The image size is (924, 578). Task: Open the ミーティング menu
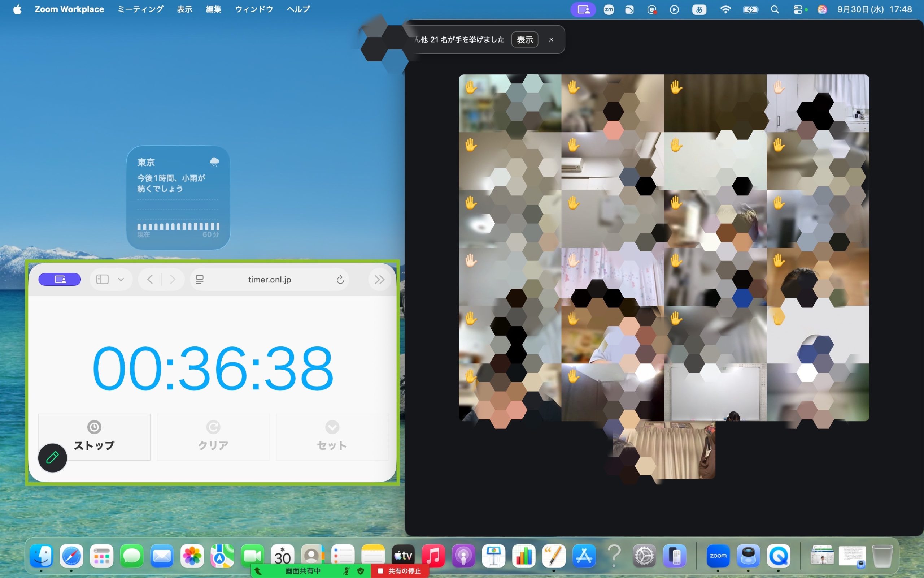click(x=140, y=9)
